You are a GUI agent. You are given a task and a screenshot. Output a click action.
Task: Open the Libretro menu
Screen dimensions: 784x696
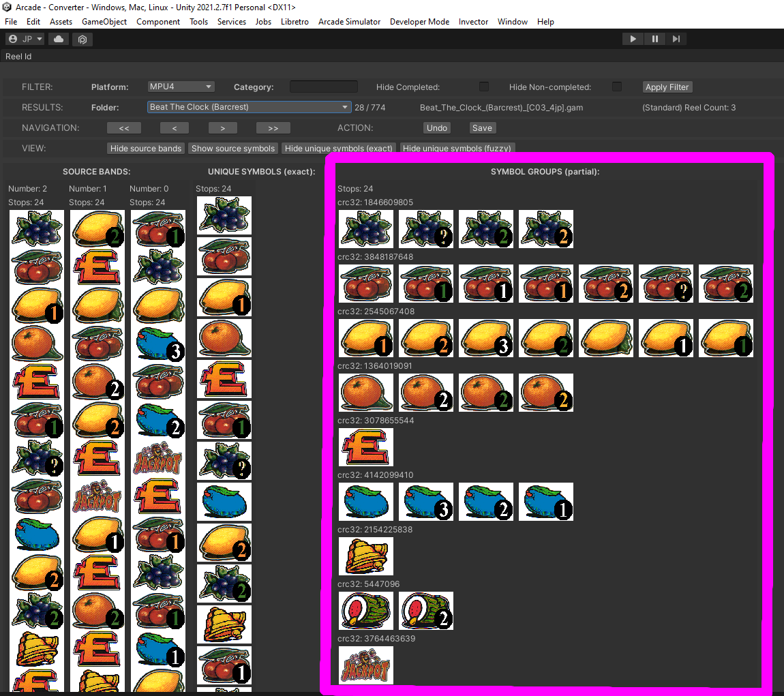295,22
